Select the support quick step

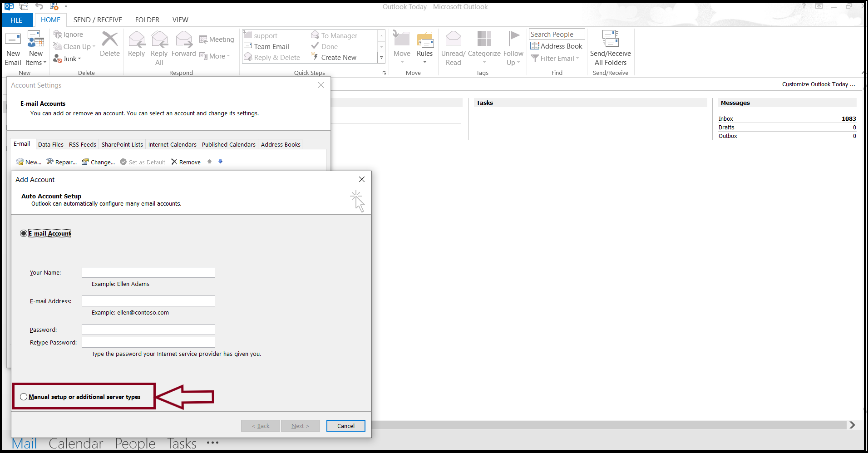point(261,35)
